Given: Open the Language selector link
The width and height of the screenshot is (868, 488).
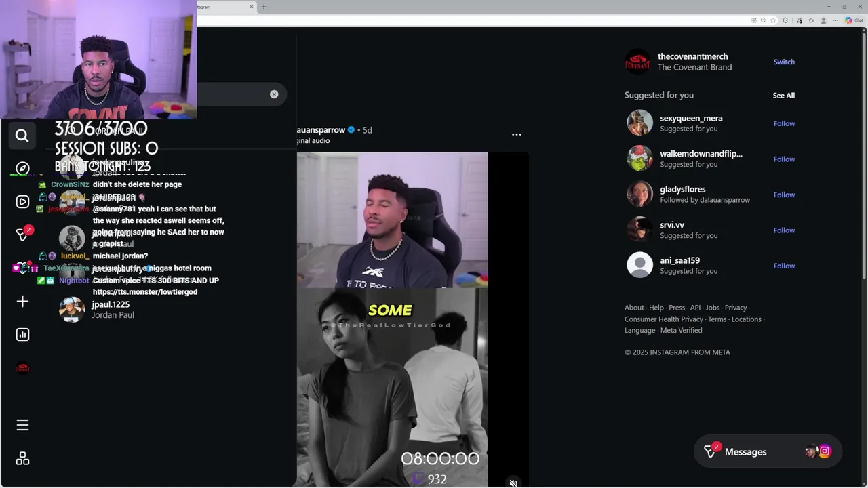Looking at the screenshot, I should point(639,331).
